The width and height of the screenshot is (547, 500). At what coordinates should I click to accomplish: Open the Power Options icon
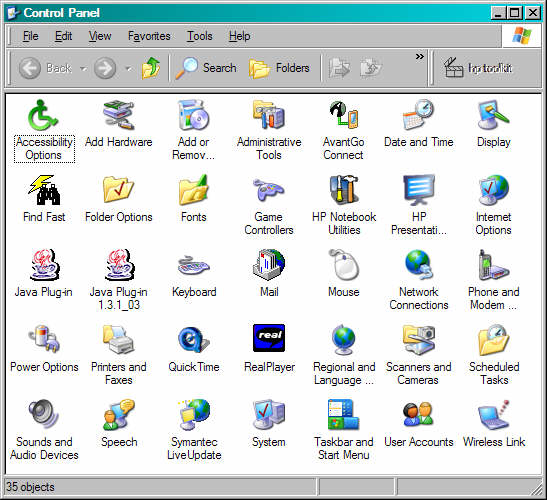(44, 339)
